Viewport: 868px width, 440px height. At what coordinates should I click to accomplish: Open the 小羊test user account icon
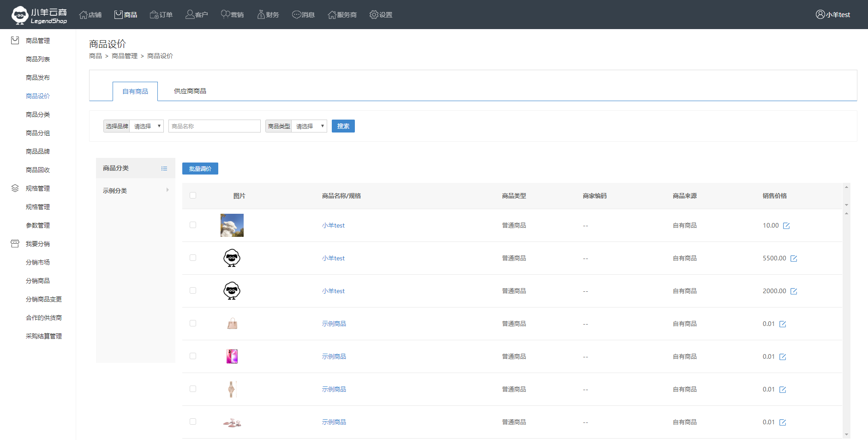tap(820, 15)
